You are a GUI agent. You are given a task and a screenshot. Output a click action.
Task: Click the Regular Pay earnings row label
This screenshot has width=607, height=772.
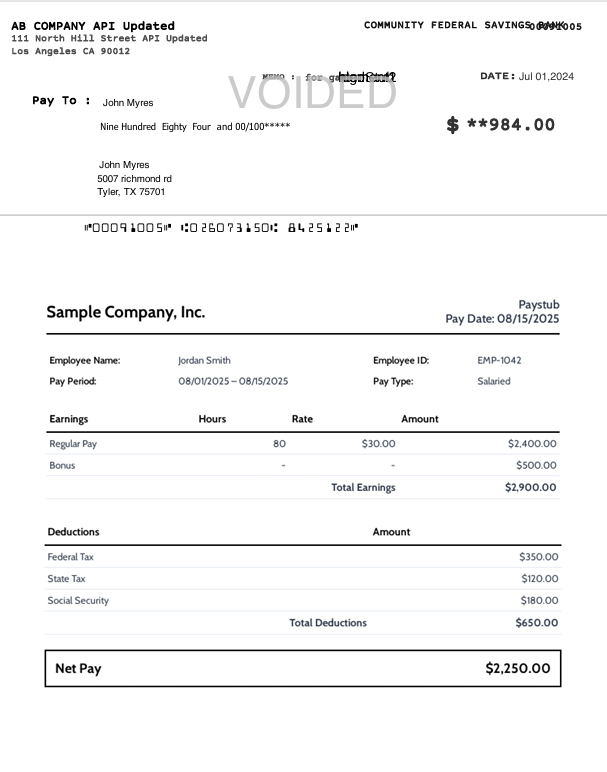pos(73,443)
